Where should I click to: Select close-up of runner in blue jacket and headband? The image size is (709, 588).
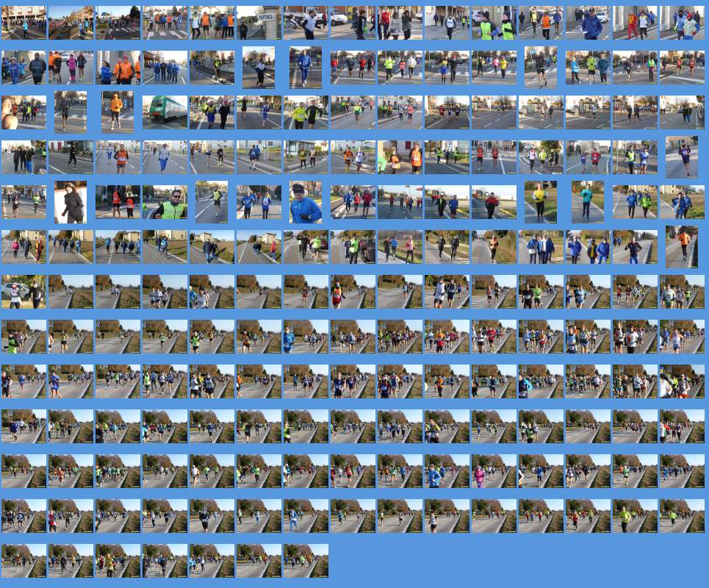tap(306, 202)
